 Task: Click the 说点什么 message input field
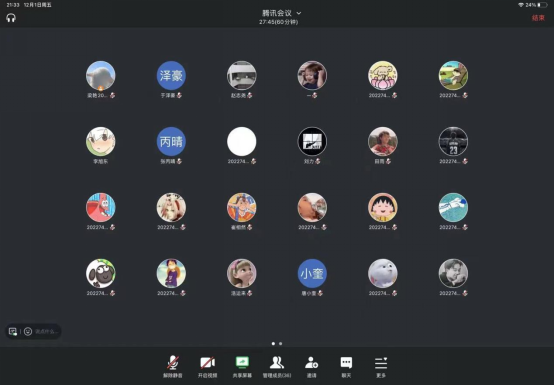tap(46, 331)
